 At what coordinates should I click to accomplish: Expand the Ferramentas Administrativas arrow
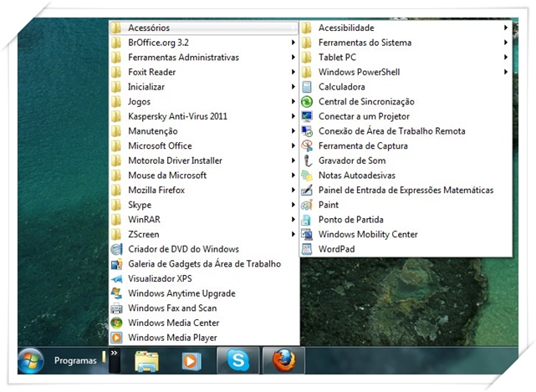294,57
